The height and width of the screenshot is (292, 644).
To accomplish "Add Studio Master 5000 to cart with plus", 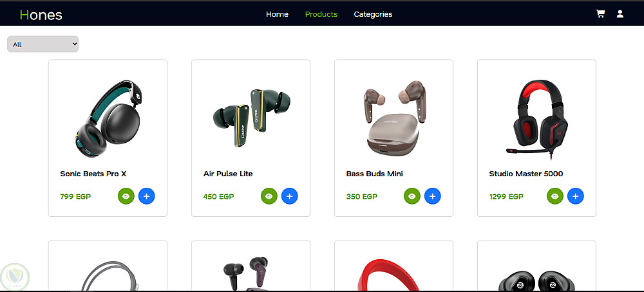I will [575, 196].
